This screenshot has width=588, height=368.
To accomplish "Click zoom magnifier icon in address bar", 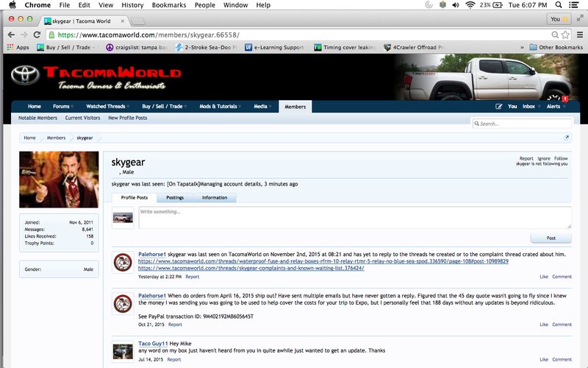I will [x=555, y=35].
